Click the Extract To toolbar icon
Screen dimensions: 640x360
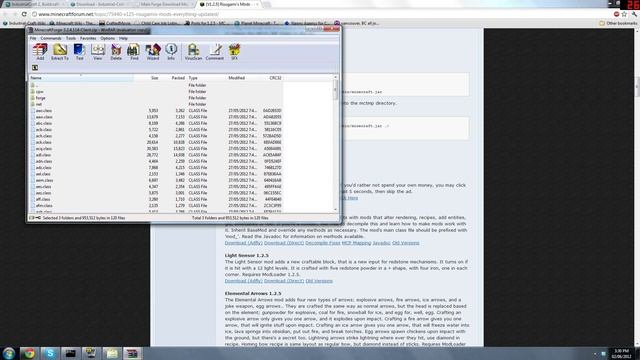60,52
